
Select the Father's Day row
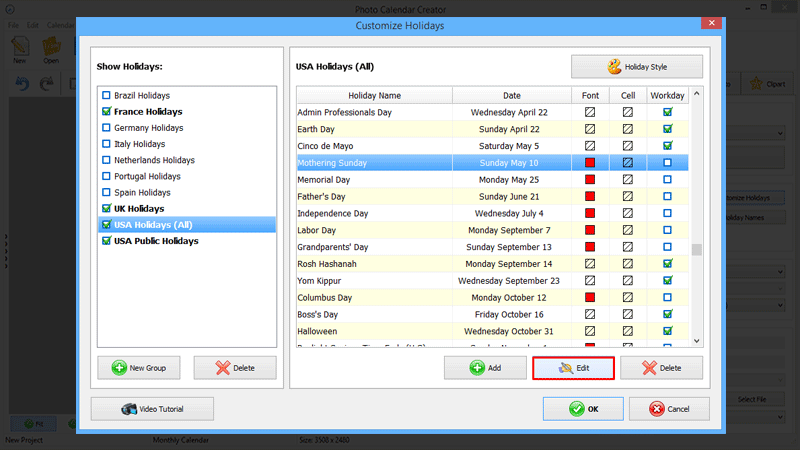pyautogui.click(x=492, y=196)
